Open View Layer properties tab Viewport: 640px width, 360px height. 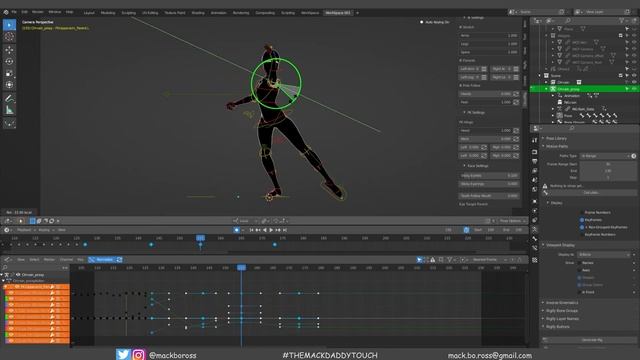(x=535, y=171)
